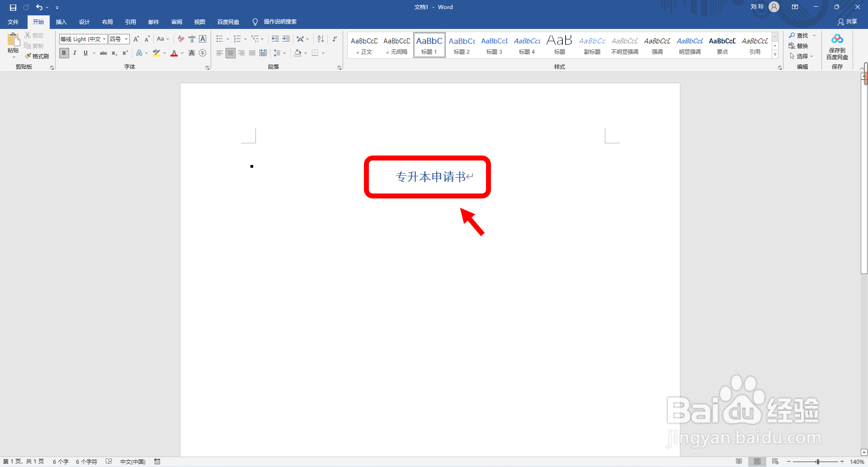The height and width of the screenshot is (467, 868).
Task: Toggle justify alignment
Action: 252,53
